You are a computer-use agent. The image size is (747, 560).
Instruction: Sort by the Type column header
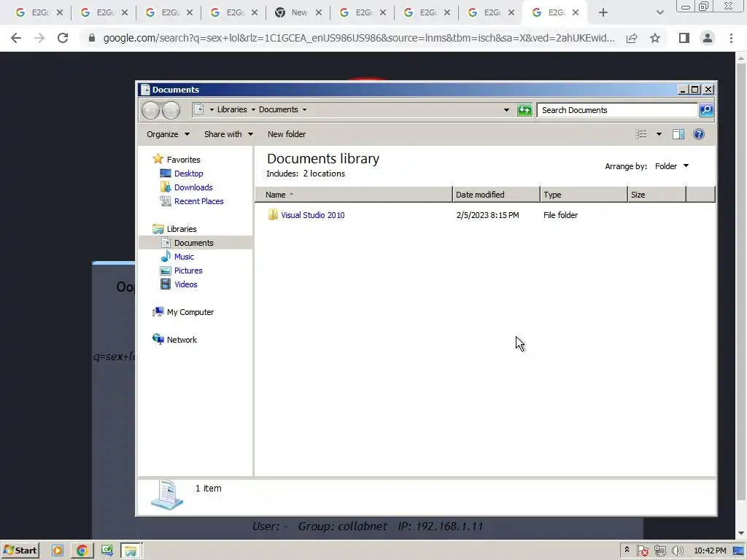pyautogui.click(x=584, y=194)
